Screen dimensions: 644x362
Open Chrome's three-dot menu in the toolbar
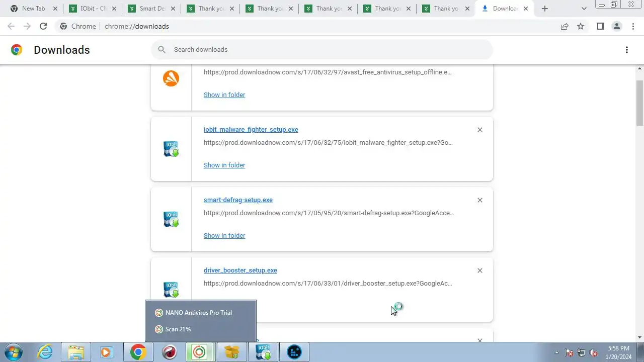click(x=633, y=26)
